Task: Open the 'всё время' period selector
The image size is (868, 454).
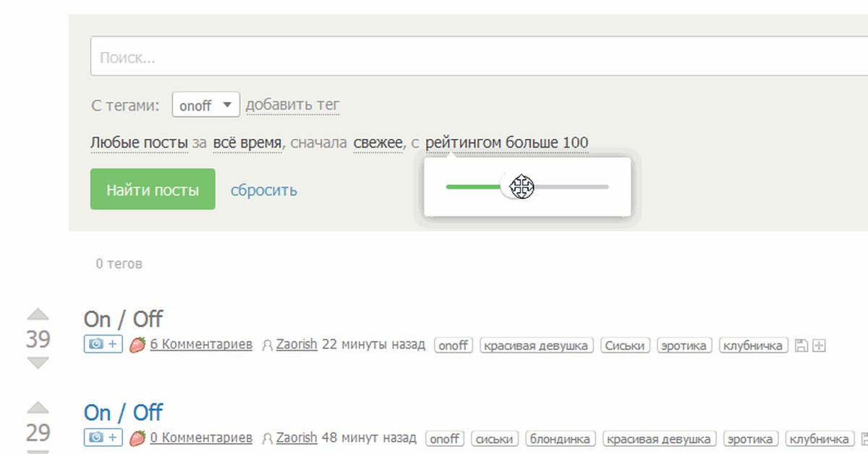Action: (x=247, y=143)
